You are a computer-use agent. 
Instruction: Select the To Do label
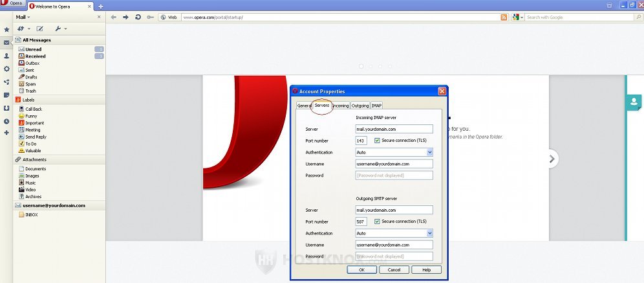31,144
